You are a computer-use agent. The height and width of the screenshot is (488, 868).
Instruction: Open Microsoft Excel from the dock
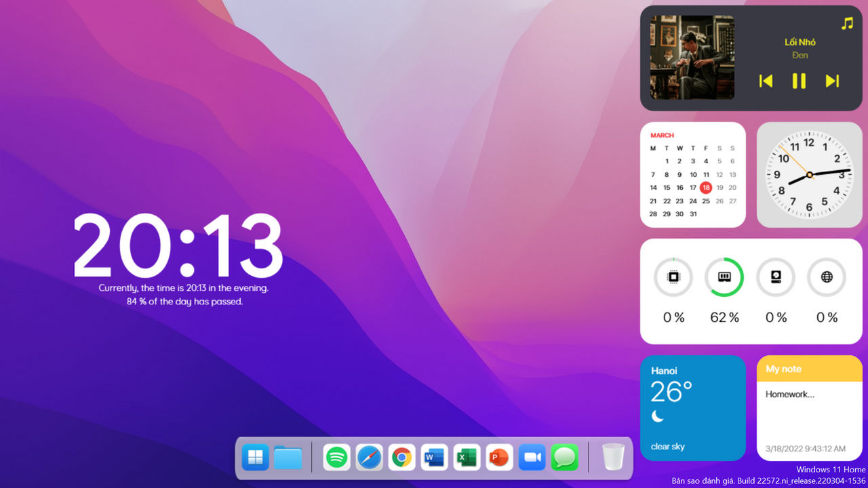(467, 457)
